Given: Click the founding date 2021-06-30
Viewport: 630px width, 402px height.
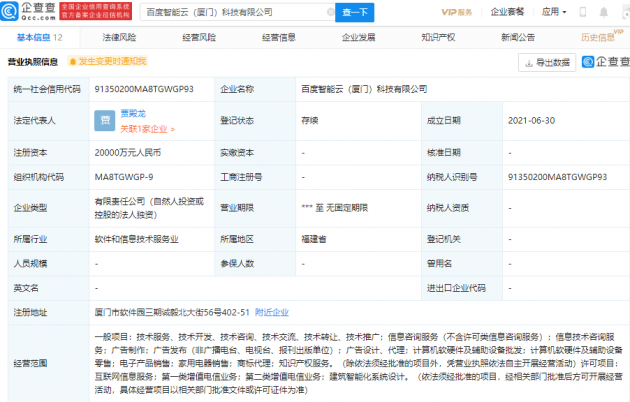Looking at the screenshot, I should click(531, 120).
